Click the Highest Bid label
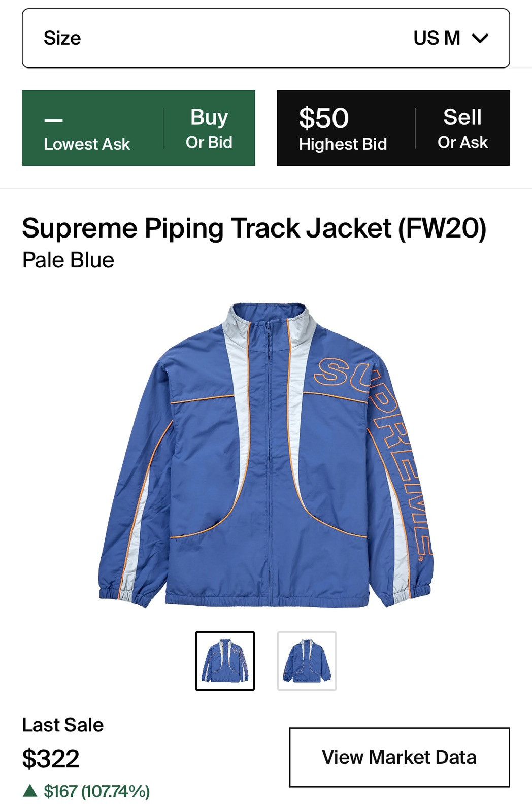 pyautogui.click(x=343, y=144)
